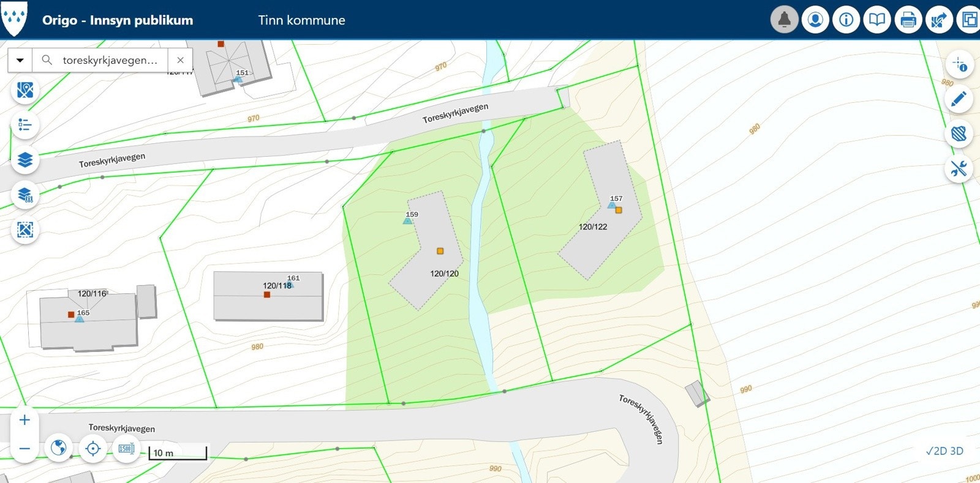Screen dimensions: 980x483
Task: Select address marker 157
Action: (x=612, y=204)
